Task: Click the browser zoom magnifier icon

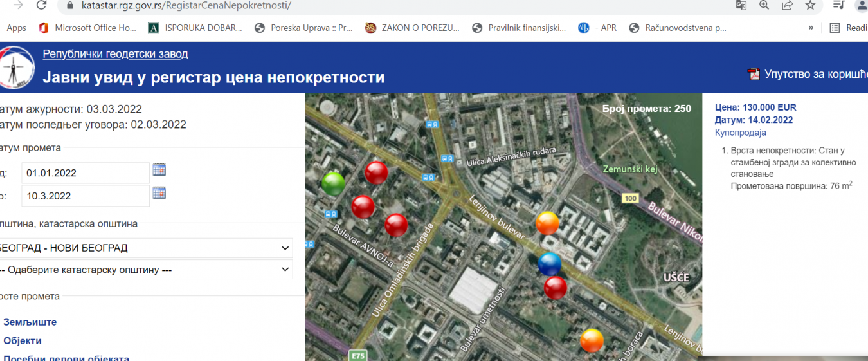Action: point(764,6)
